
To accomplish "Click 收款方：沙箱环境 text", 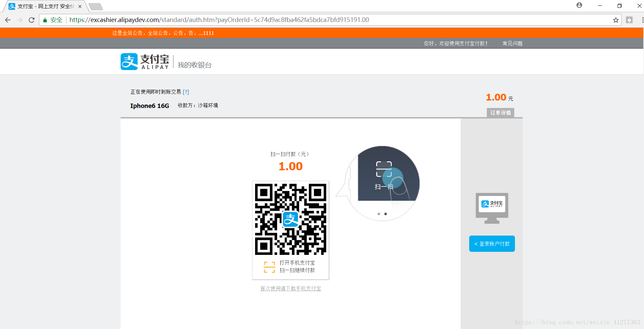I will click(x=198, y=105).
